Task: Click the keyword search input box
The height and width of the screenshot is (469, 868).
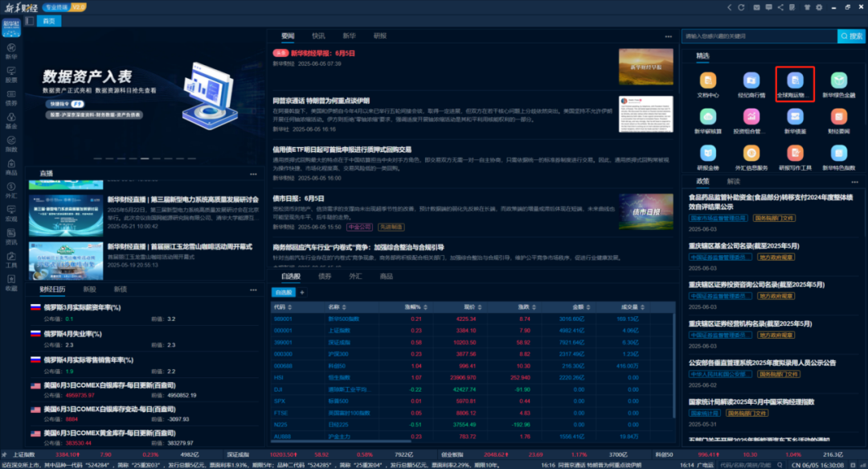Action: pyautogui.click(x=747, y=35)
